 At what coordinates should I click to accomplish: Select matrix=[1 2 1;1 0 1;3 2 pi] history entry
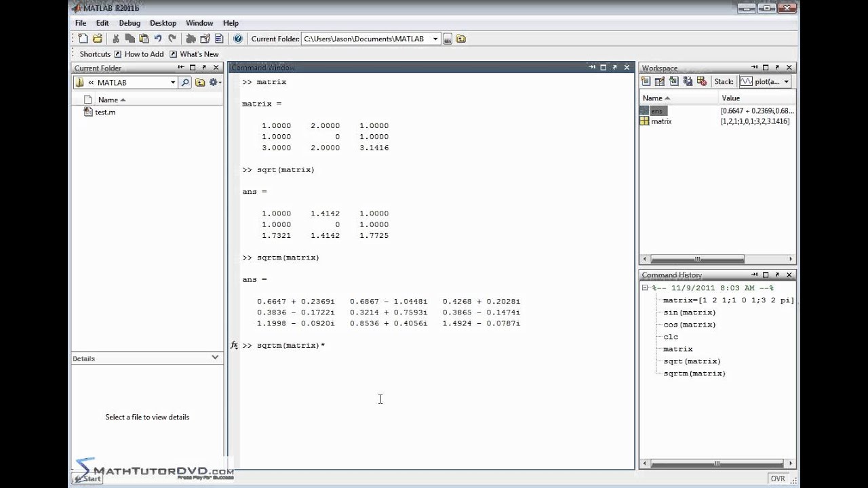pos(728,300)
